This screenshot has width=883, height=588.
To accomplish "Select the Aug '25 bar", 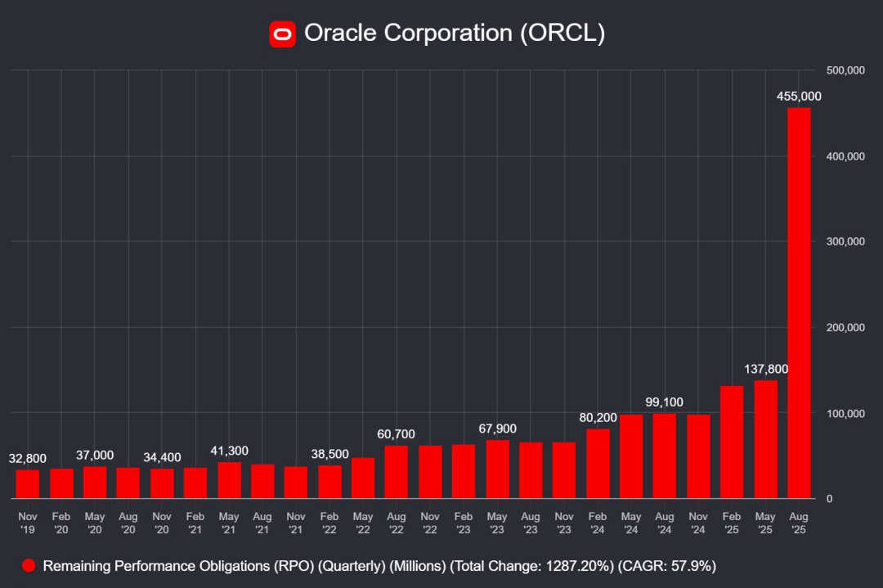I will pyautogui.click(x=799, y=303).
